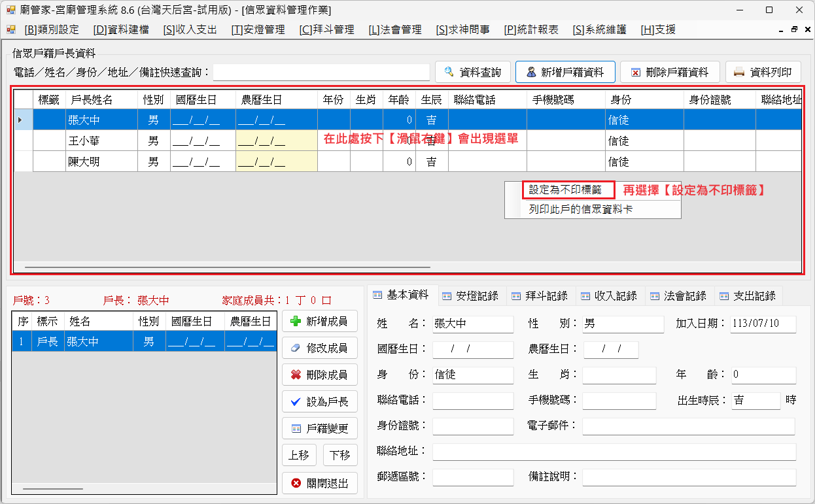815x504 pixels.
Task: Click the 身份 field showing 信徒
Action: click(473, 375)
